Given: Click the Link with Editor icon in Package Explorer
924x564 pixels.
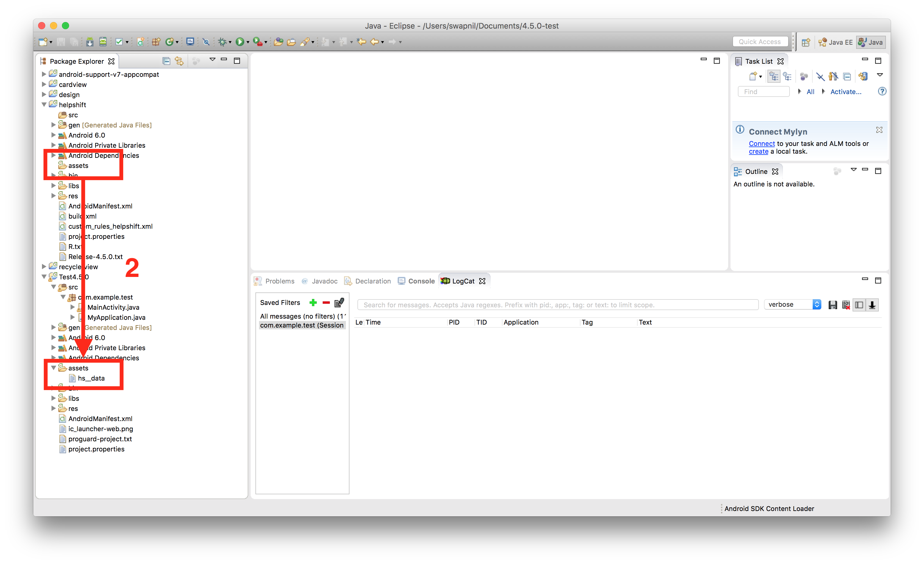Looking at the screenshot, I should pyautogui.click(x=179, y=60).
